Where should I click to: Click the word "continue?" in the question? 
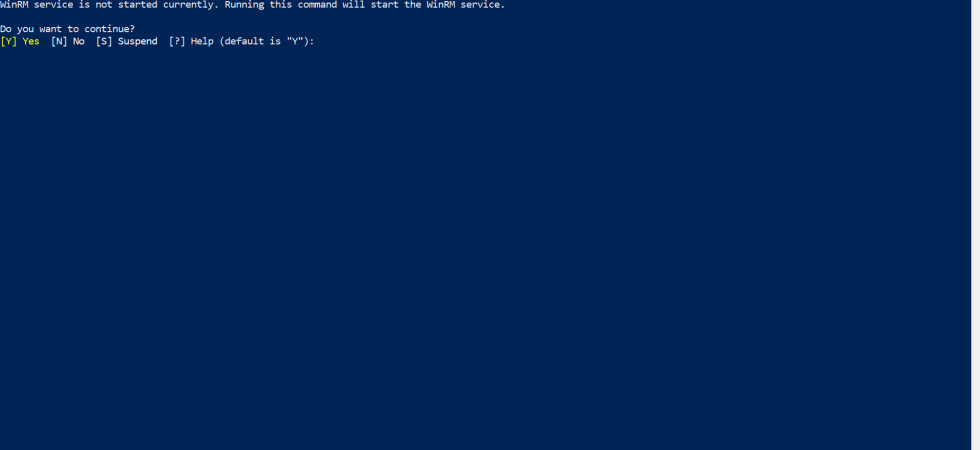[109, 29]
